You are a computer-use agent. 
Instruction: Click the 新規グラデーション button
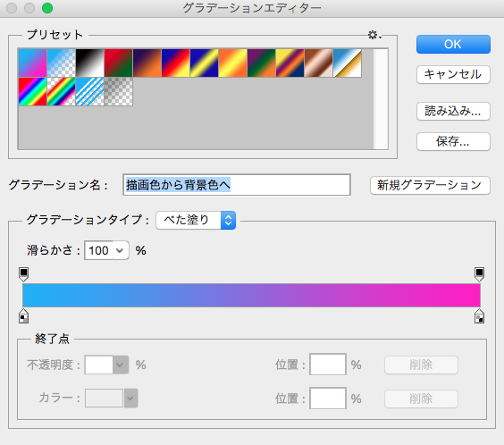(430, 185)
